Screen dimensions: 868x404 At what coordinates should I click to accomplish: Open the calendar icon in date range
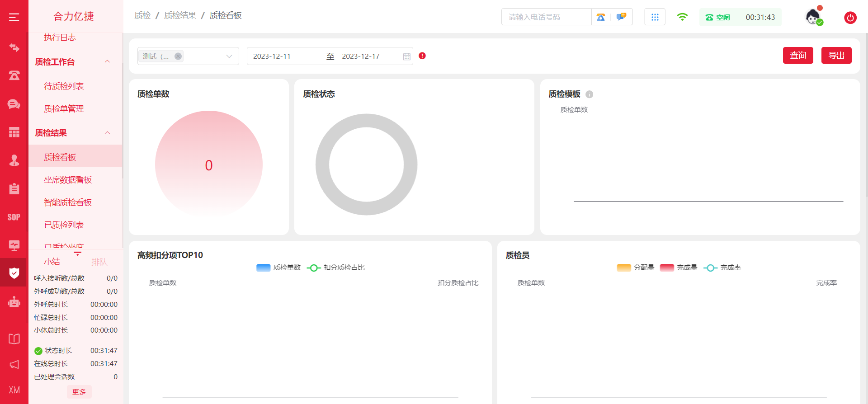click(406, 56)
